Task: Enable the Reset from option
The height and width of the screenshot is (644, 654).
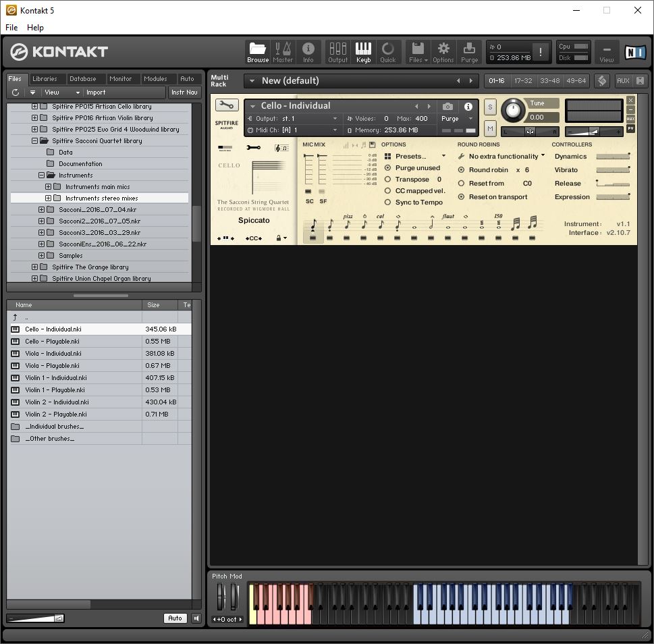Action: click(x=461, y=183)
